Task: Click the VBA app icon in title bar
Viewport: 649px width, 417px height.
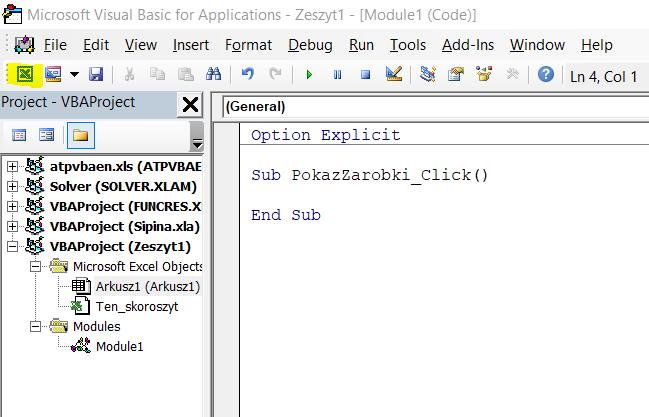Action: pyautogui.click(x=12, y=14)
